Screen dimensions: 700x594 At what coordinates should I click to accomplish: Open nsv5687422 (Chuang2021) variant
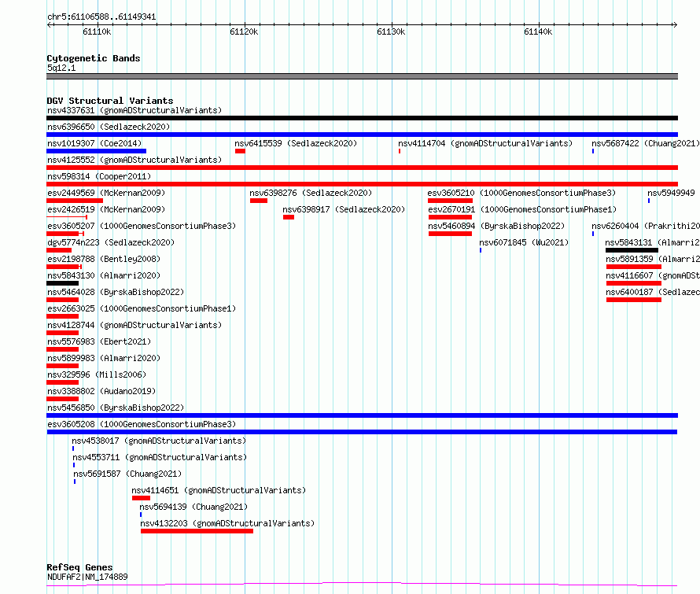(x=646, y=143)
